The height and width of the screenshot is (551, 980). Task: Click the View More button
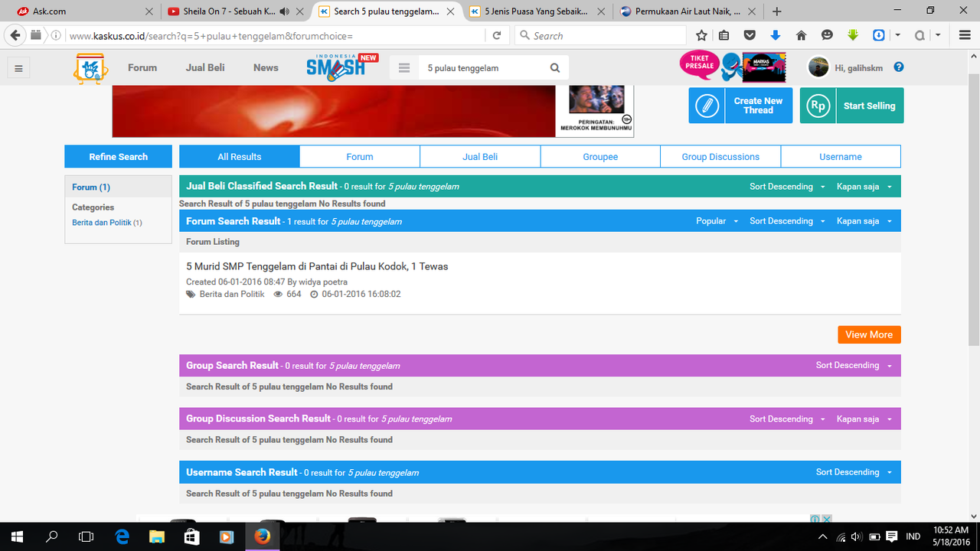tap(869, 334)
